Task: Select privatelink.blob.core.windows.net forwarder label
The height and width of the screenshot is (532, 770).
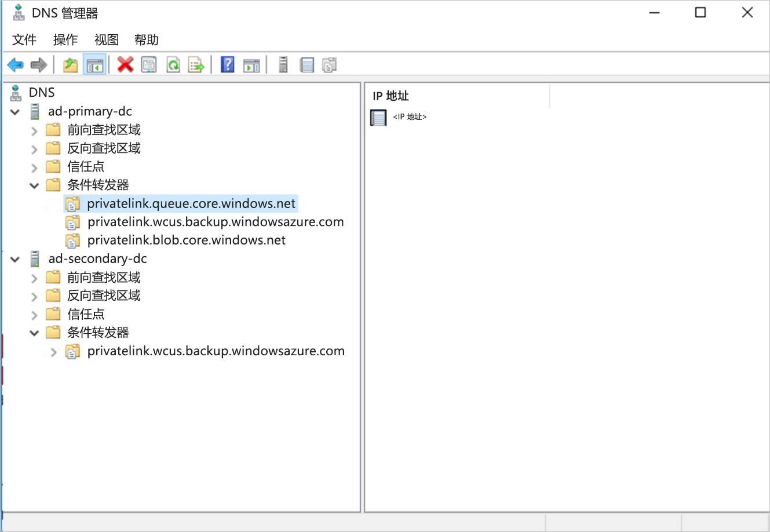Action: click(186, 241)
